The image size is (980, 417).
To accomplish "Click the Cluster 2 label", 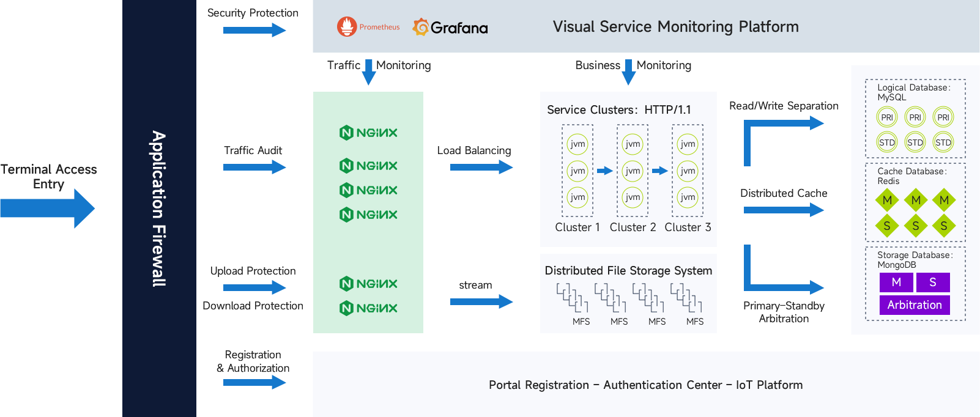I will point(633,227).
